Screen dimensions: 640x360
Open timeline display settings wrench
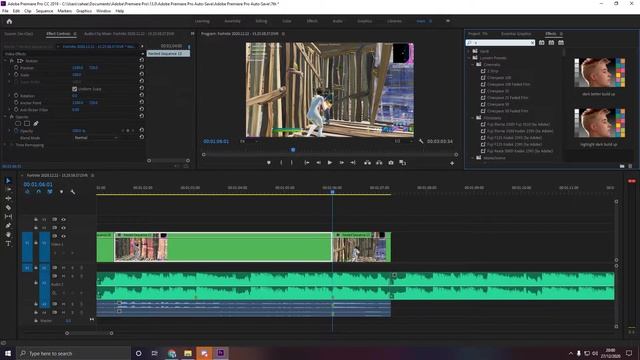click(x=73, y=191)
